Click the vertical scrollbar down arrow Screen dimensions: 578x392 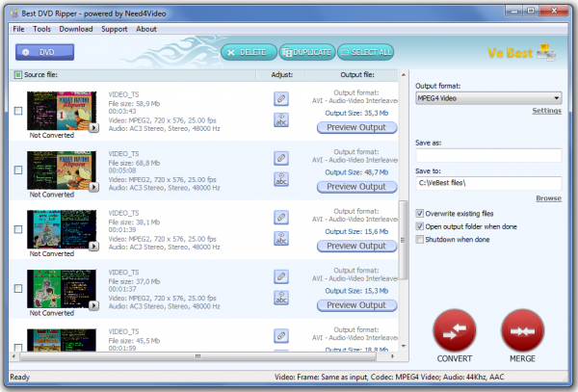[404, 346]
